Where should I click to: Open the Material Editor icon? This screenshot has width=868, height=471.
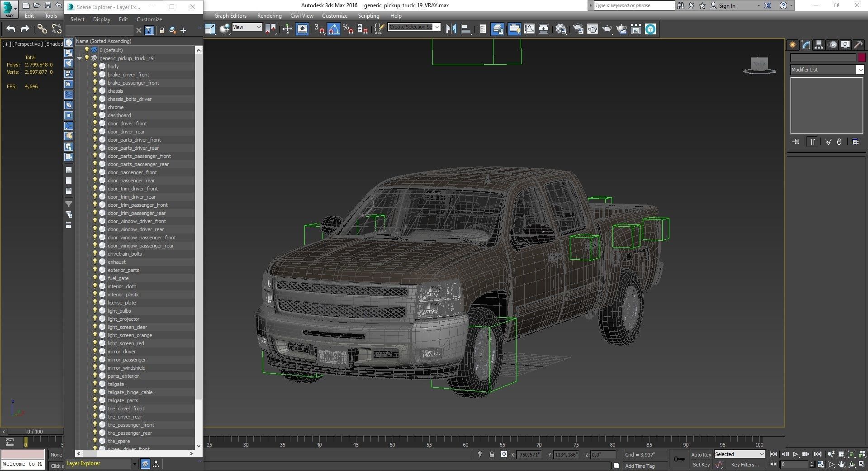coord(561,29)
